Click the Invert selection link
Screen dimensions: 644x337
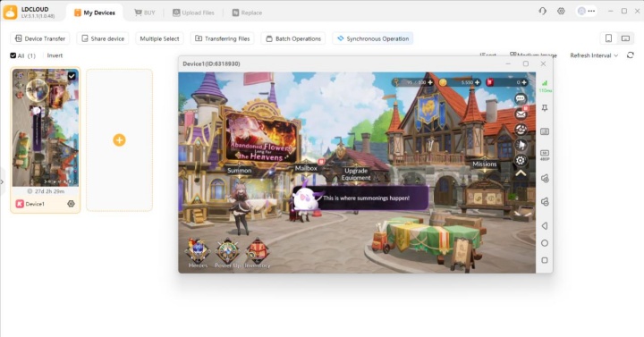pyautogui.click(x=55, y=55)
